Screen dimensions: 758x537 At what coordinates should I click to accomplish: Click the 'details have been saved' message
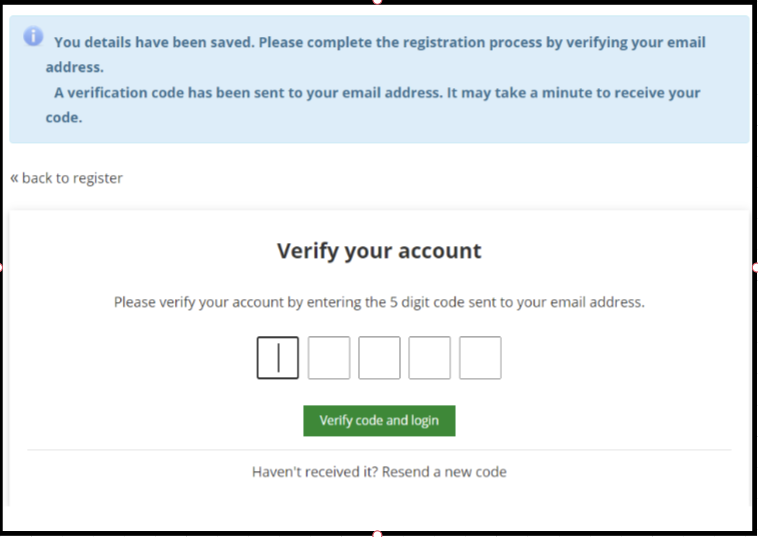(x=379, y=43)
